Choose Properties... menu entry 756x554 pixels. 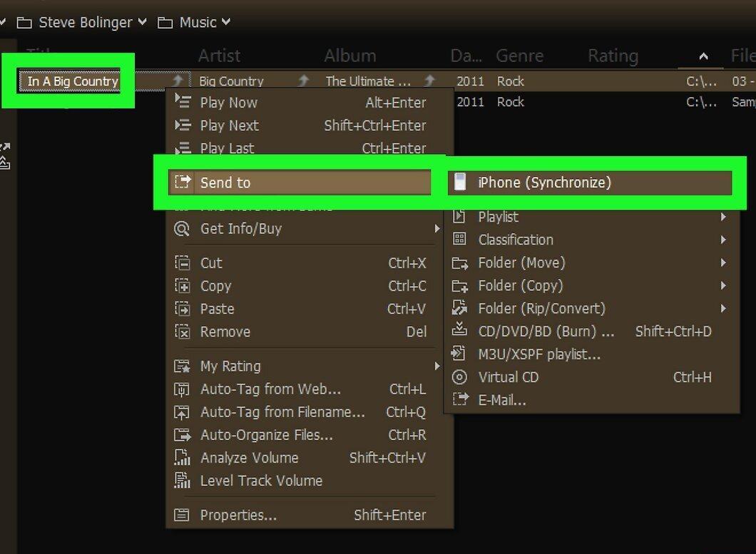click(x=309, y=515)
